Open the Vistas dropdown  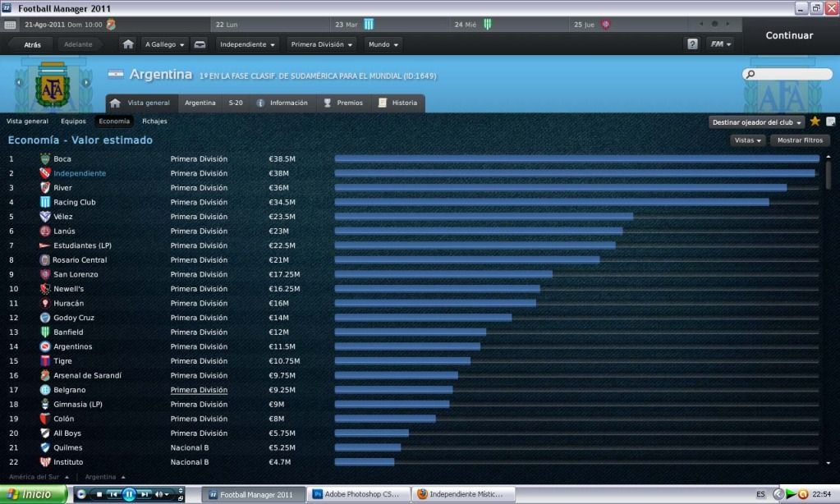pyautogui.click(x=747, y=140)
